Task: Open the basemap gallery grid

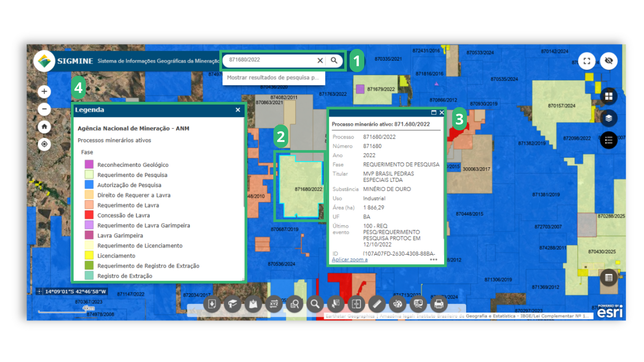Action: pos(609,96)
